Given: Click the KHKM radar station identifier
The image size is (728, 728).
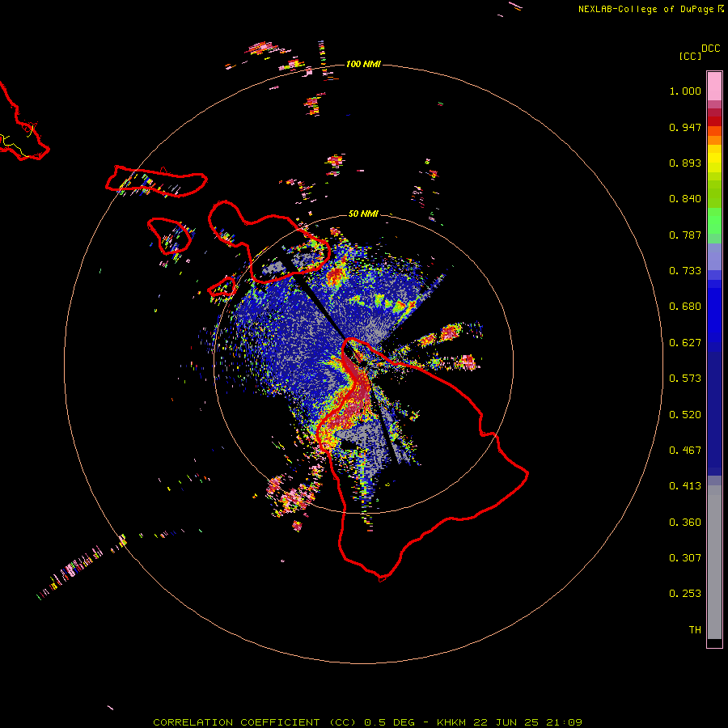Looking at the screenshot, I should tap(453, 722).
